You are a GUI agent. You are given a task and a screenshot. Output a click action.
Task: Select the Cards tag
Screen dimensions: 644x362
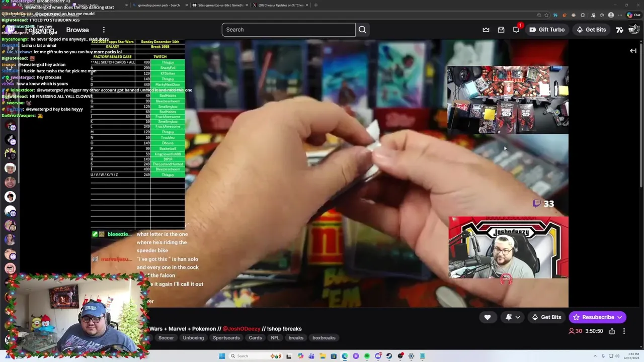pyautogui.click(x=255, y=338)
